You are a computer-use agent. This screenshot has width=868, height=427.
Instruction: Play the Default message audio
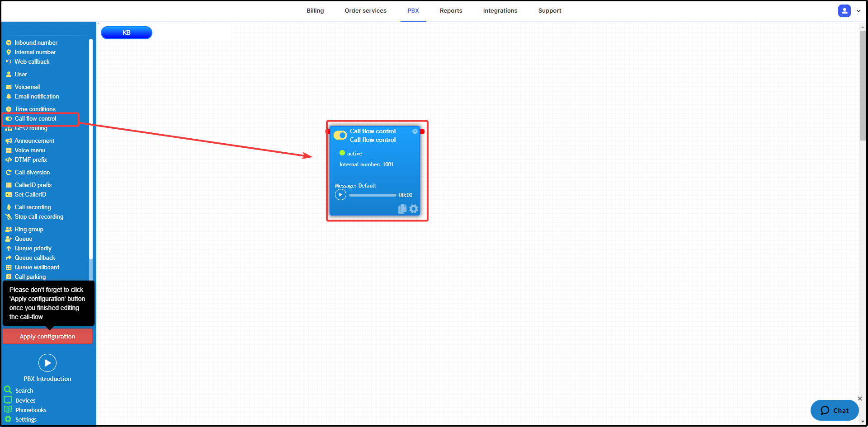[340, 195]
